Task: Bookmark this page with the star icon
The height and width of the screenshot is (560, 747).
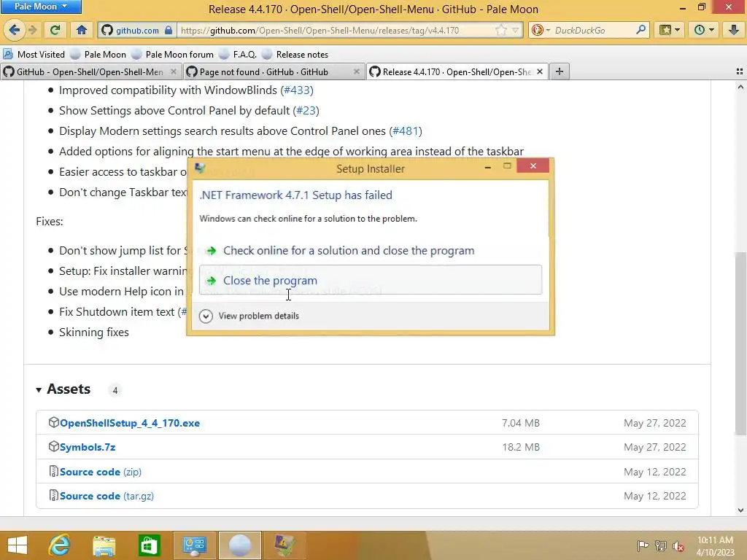Action: tap(501, 30)
